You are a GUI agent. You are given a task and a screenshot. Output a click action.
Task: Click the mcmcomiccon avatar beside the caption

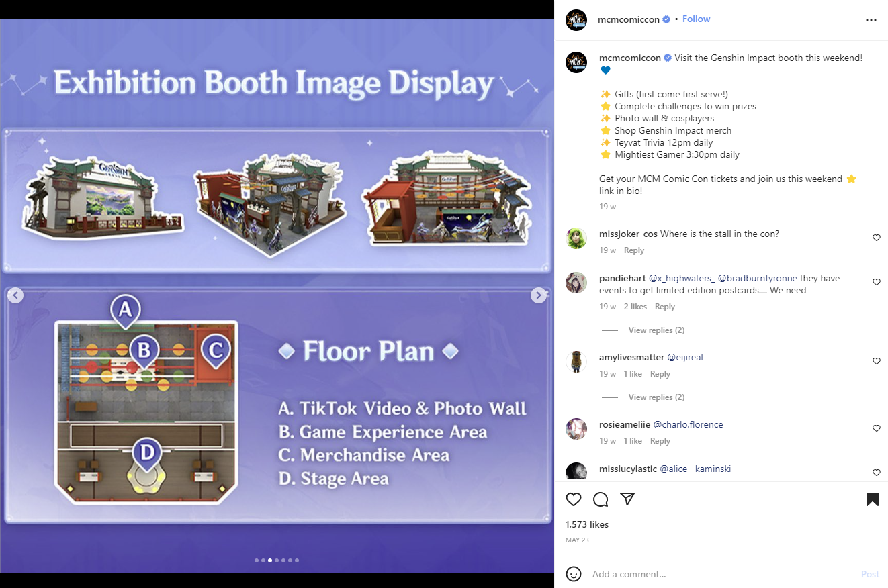tap(576, 62)
